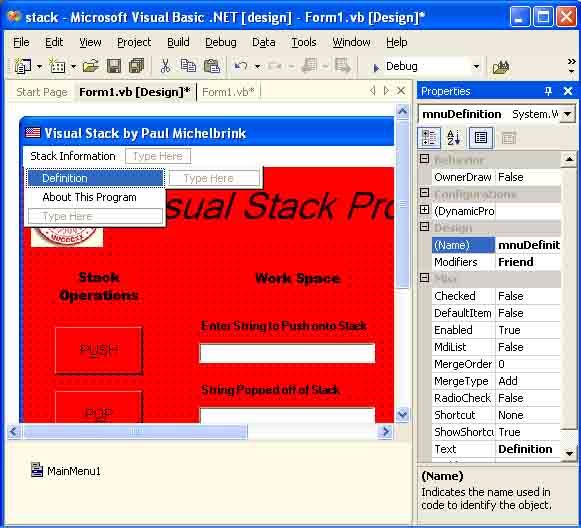Switch to the Start Page tab

(x=42, y=92)
